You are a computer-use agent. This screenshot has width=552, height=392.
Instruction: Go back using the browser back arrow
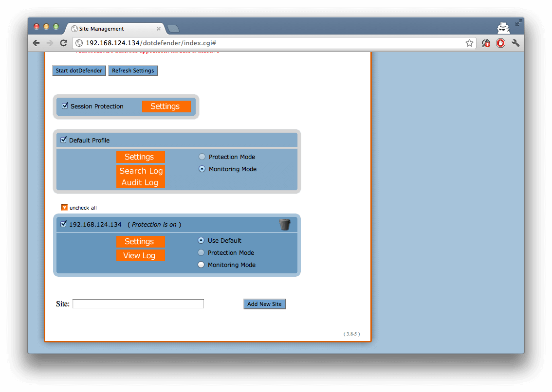pos(37,43)
